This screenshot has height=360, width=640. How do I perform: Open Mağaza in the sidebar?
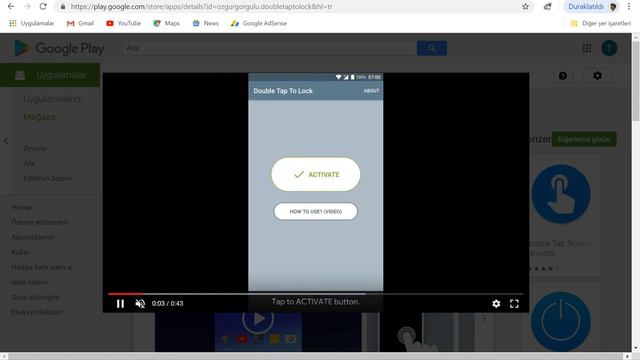(x=39, y=117)
